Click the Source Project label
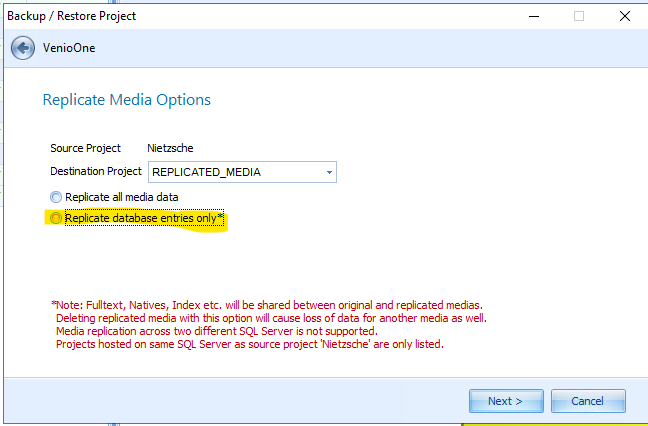 pyautogui.click(x=85, y=148)
